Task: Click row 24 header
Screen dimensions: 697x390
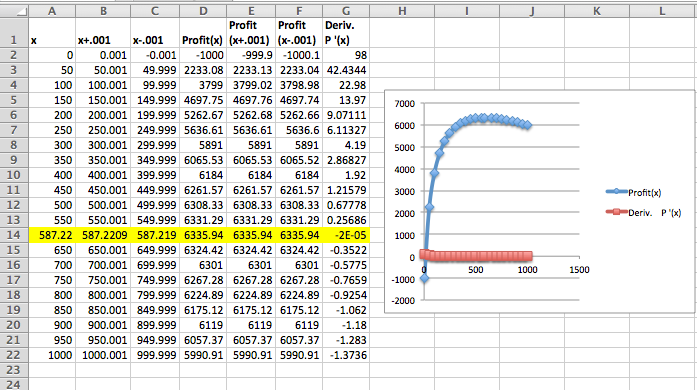Action: pyautogui.click(x=14, y=384)
